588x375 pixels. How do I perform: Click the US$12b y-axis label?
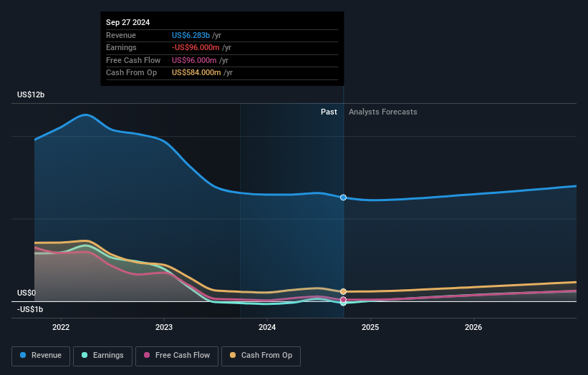pyautogui.click(x=31, y=94)
